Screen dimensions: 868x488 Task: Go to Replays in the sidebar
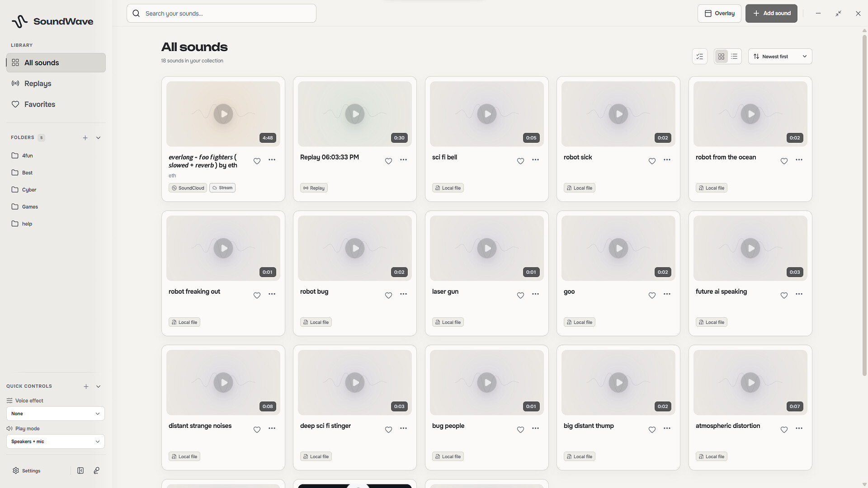pos(56,84)
